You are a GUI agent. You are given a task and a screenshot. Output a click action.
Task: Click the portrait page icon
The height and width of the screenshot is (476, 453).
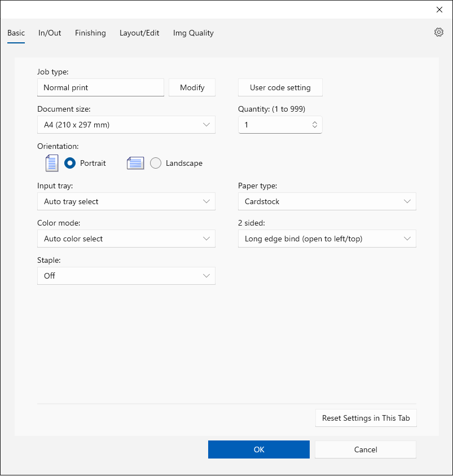[52, 163]
